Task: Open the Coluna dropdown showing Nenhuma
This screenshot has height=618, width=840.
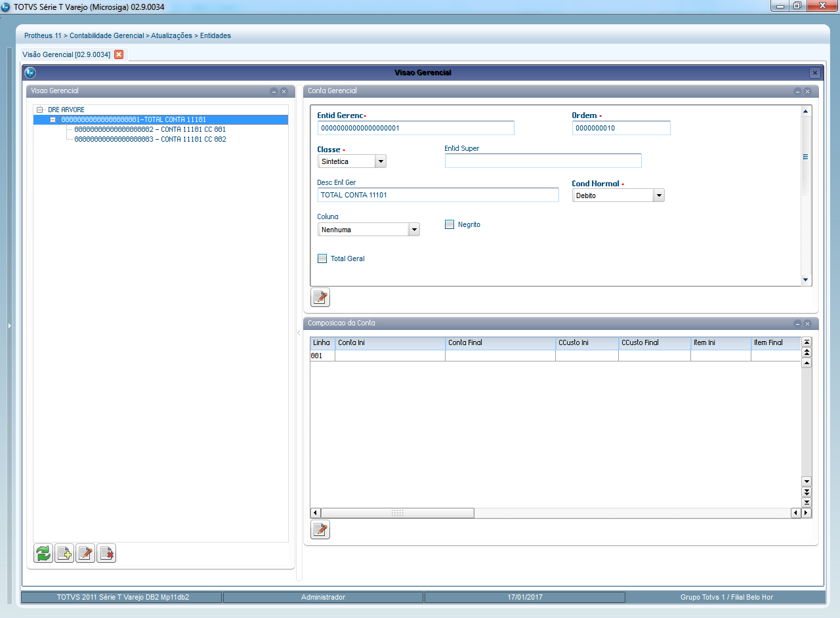Action: coord(414,230)
